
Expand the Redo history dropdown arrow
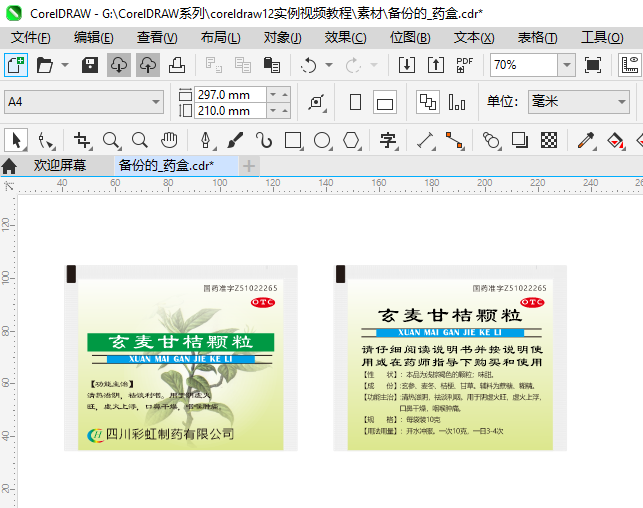pyautogui.click(x=374, y=65)
